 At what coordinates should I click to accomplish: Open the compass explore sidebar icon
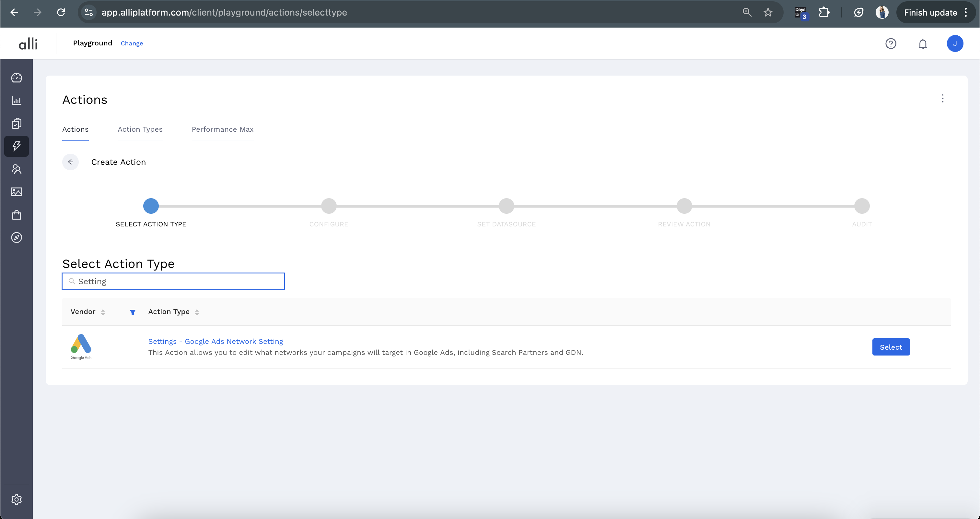16,238
